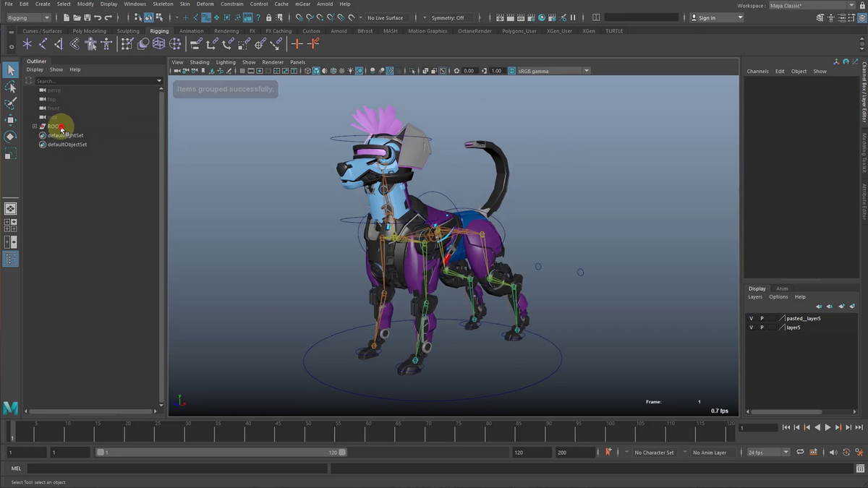
Task: Click the Save Scene icon
Action: (87, 17)
